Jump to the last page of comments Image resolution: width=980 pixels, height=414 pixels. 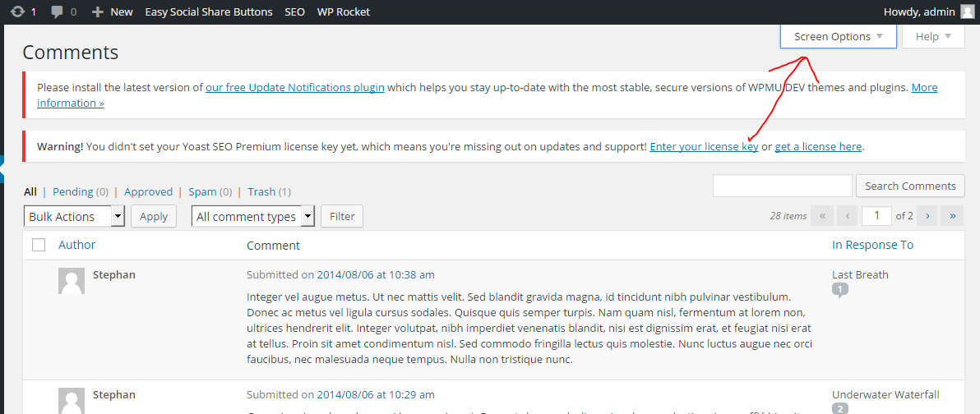point(952,216)
